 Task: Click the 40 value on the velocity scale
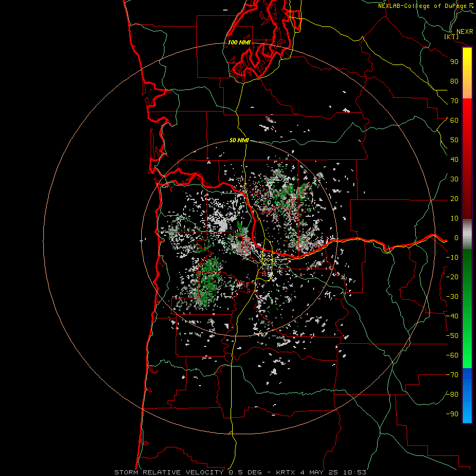point(454,160)
